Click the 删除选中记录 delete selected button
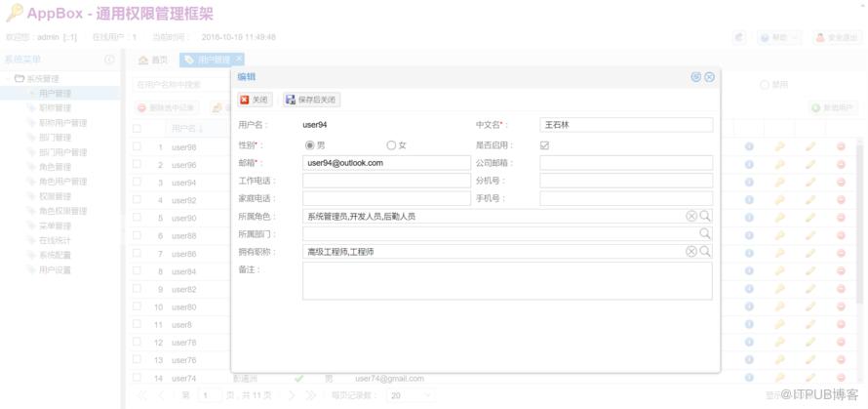The image size is (868, 409). click(166, 107)
